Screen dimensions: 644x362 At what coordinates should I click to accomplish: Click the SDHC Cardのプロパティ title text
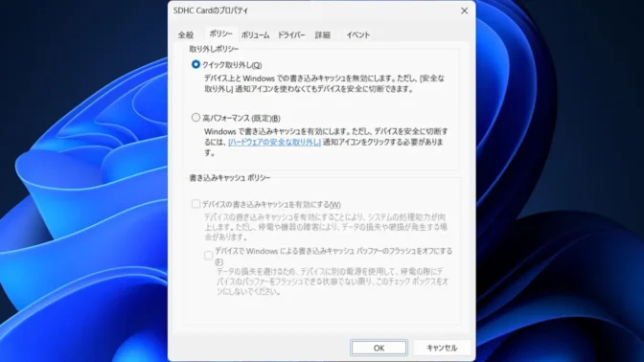211,11
